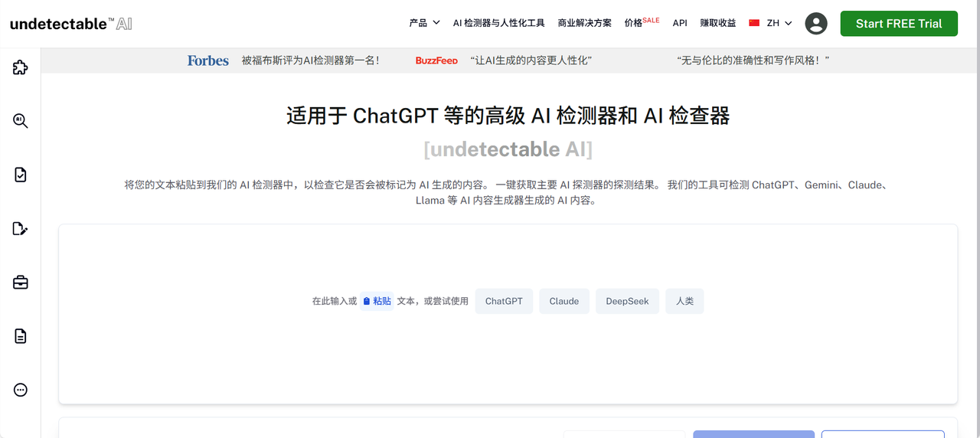The height and width of the screenshot is (438, 980).
Task: Click Start FREE Trial button
Action: pos(899,24)
